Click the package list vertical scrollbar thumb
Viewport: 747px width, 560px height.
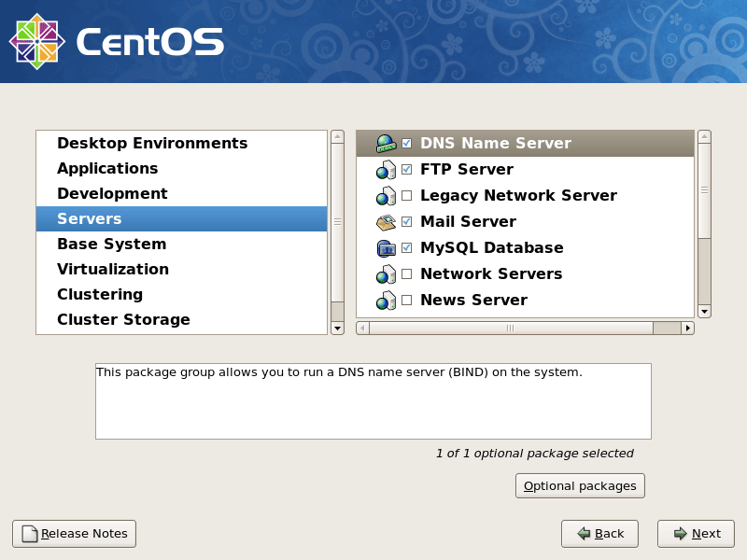(x=704, y=190)
